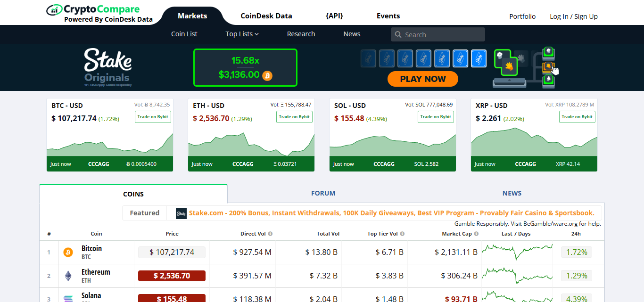
Task: Click Bitcoin price $ 107,217.74 in table
Action: 172,252
